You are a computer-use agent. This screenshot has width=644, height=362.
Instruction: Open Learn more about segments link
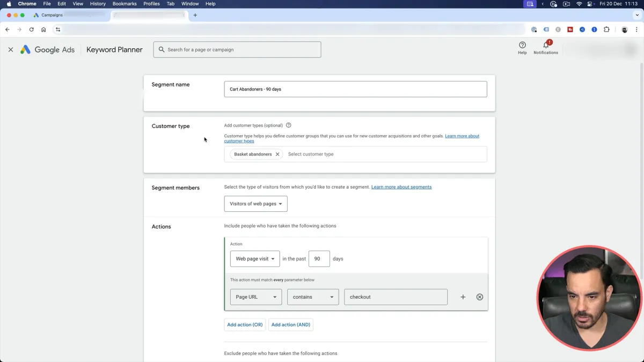click(401, 187)
